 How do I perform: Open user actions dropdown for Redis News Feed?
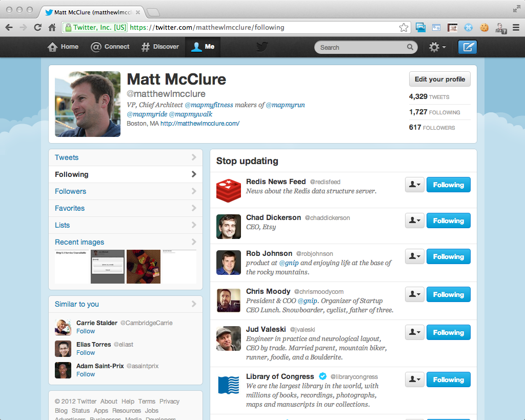(414, 185)
